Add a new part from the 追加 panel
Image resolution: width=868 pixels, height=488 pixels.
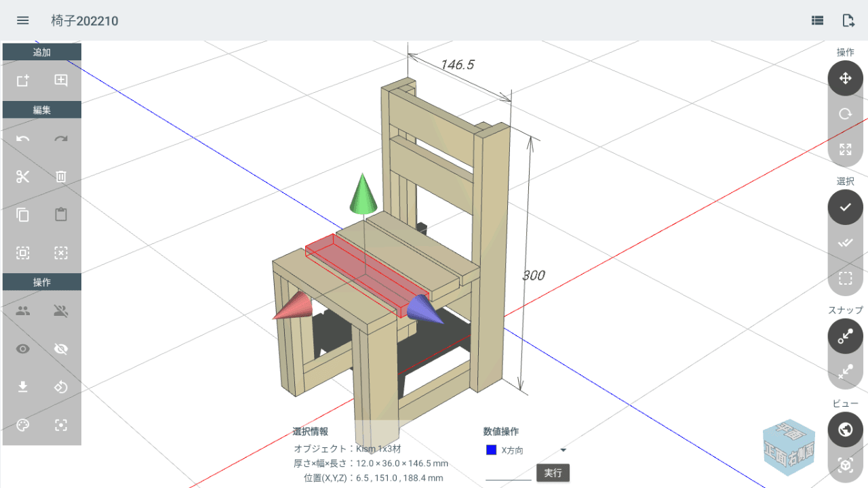tap(22, 80)
